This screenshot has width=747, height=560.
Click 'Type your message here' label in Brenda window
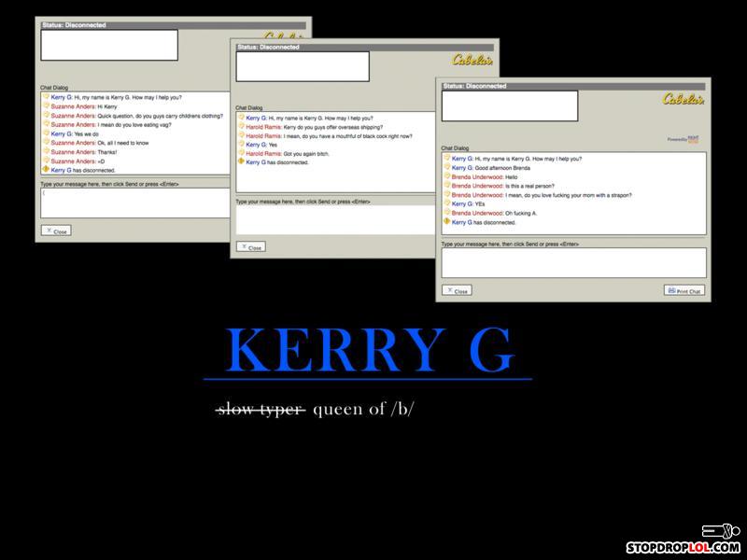coord(510,244)
